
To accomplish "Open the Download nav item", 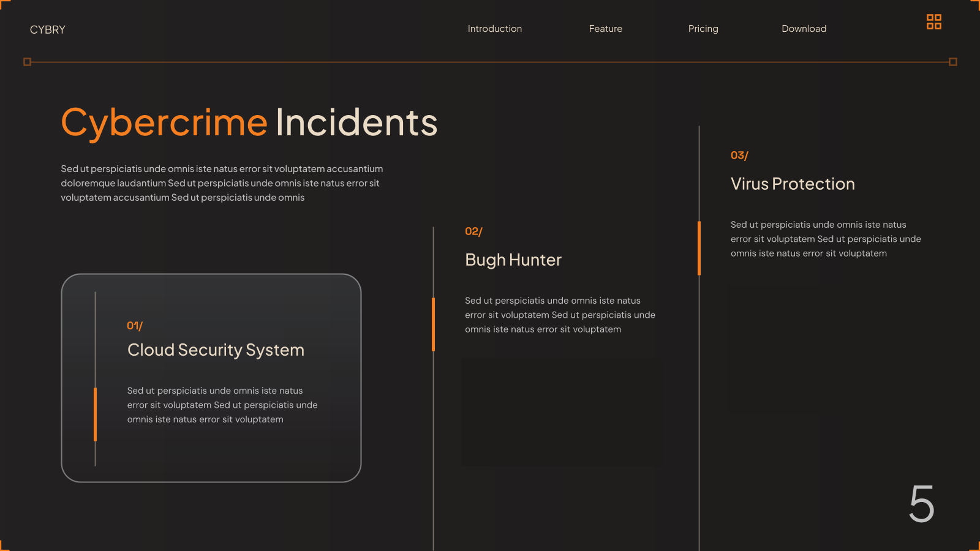I will coord(804,29).
